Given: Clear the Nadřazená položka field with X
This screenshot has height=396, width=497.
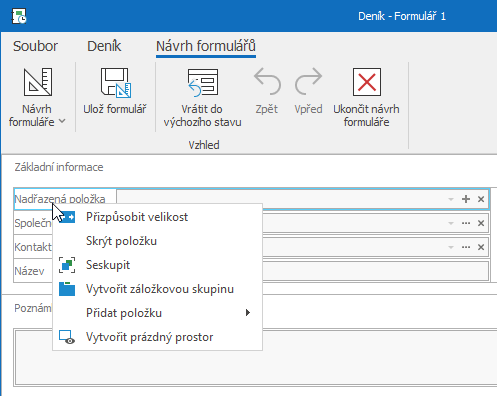Looking at the screenshot, I should pos(481,199).
